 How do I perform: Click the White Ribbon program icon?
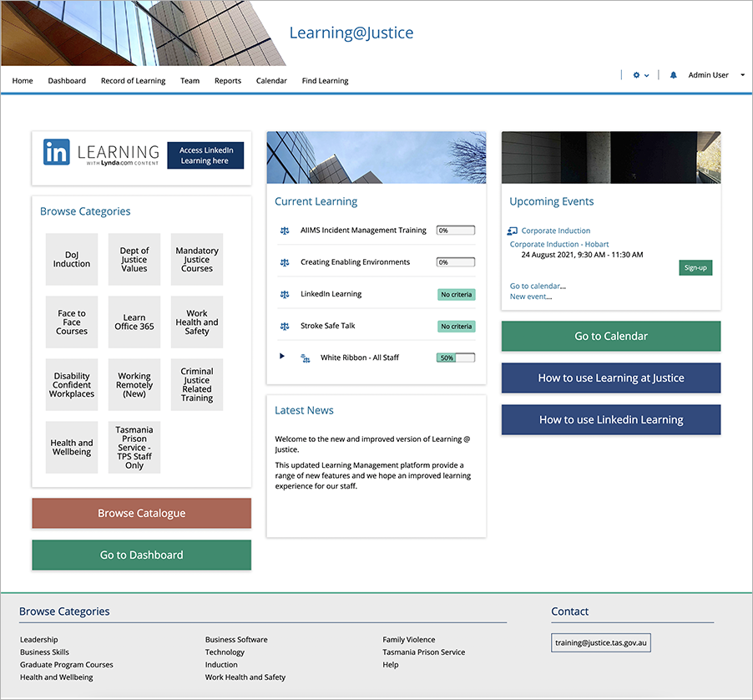(x=305, y=358)
